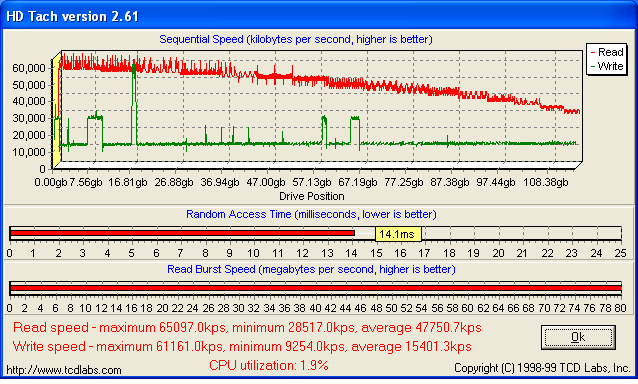Click the red Read Burst Speed bar

316,288
